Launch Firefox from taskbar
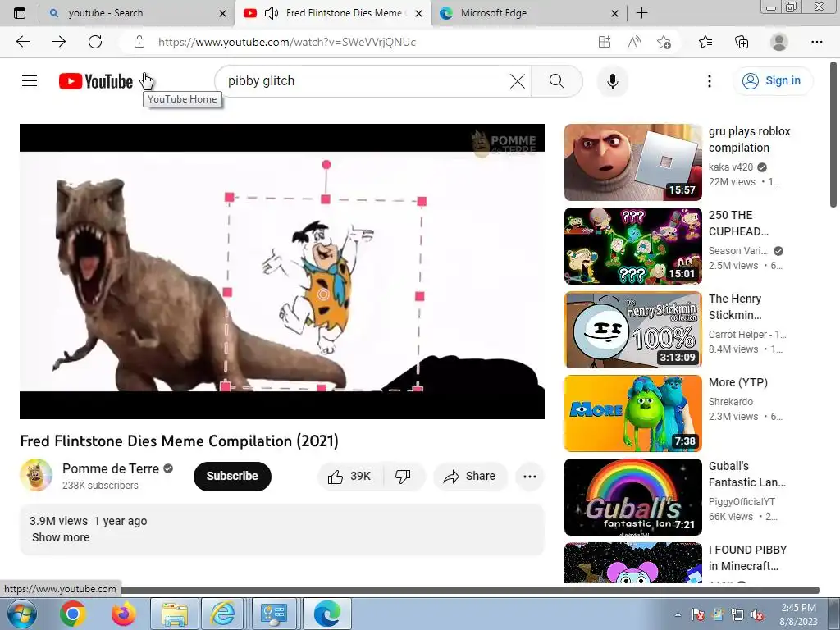Viewport: 840px width, 630px height. [123, 614]
